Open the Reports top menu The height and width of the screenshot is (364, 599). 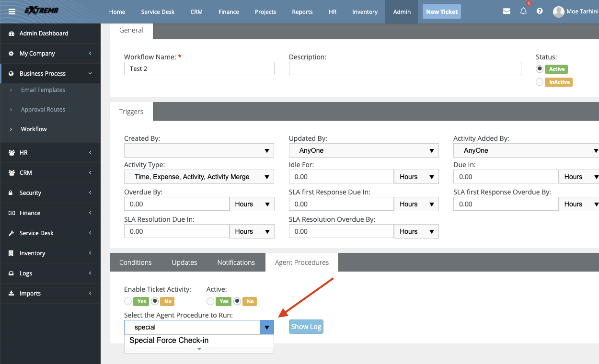(x=302, y=12)
